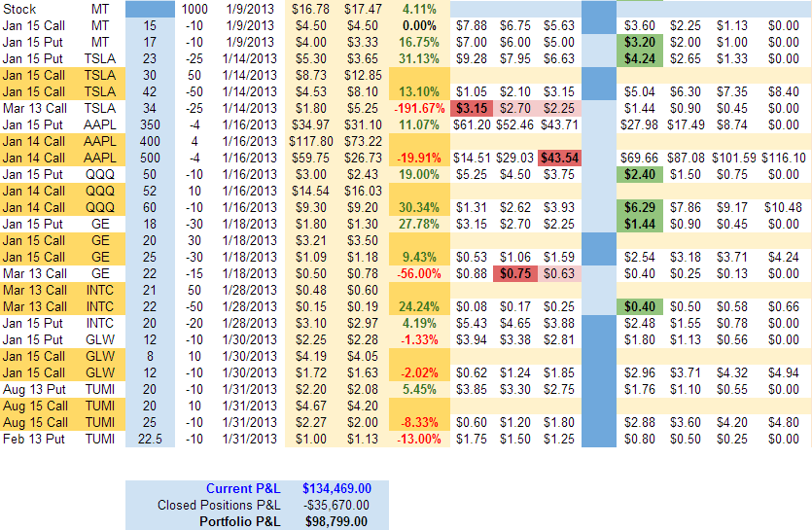Click the Closed Positions P&L amount -$35,670.00
The image size is (812, 530).
click(336, 505)
